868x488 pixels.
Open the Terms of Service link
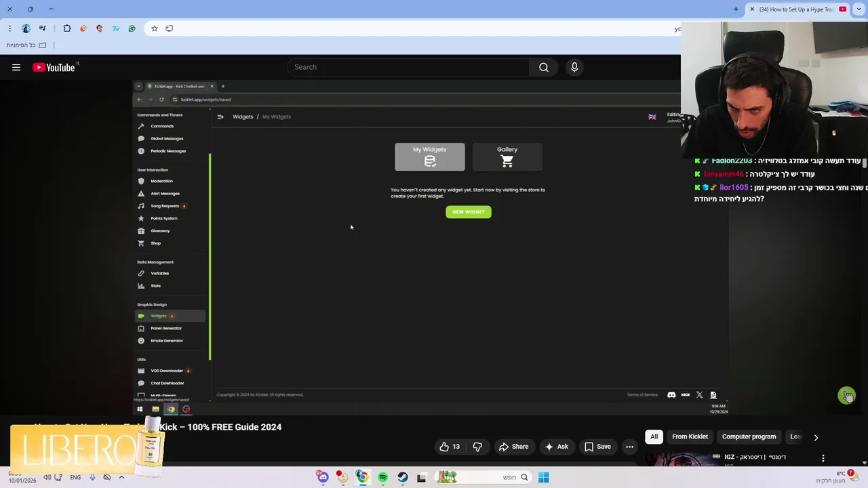pyautogui.click(x=642, y=394)
